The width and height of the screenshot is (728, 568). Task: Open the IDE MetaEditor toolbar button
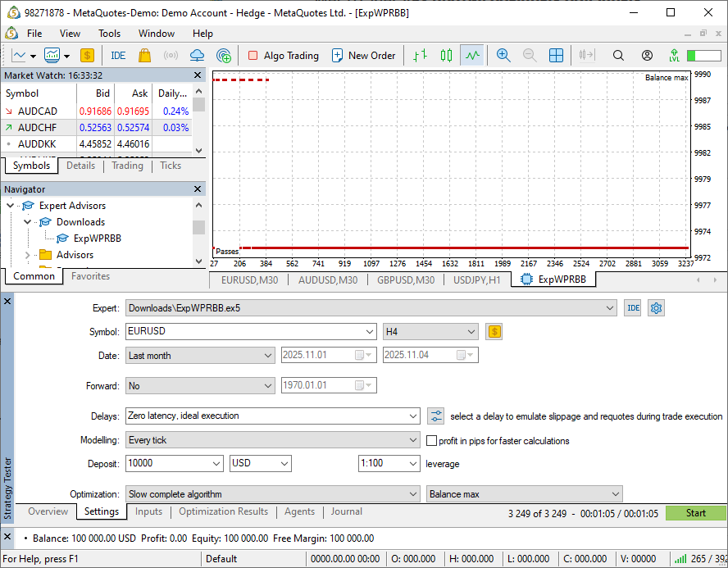pos(118,56)
